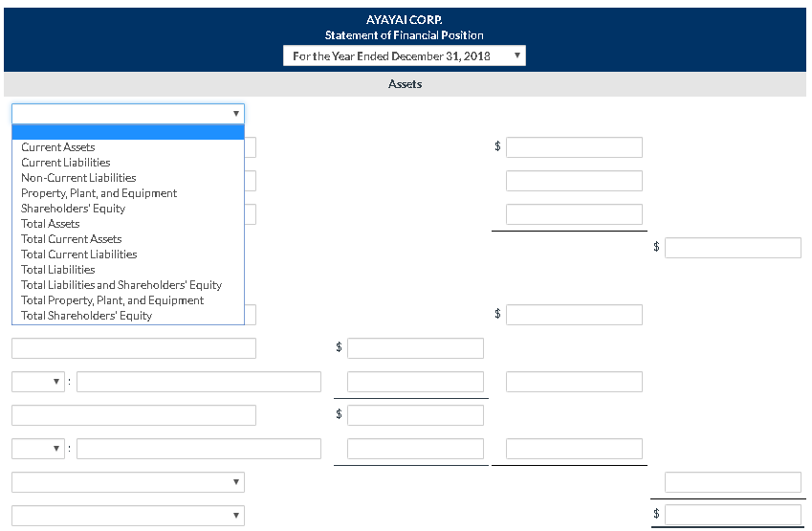Click the underlined middle amount field in first colon row
Viewport: 812px width, 531px height.
[x=415, y=382]
